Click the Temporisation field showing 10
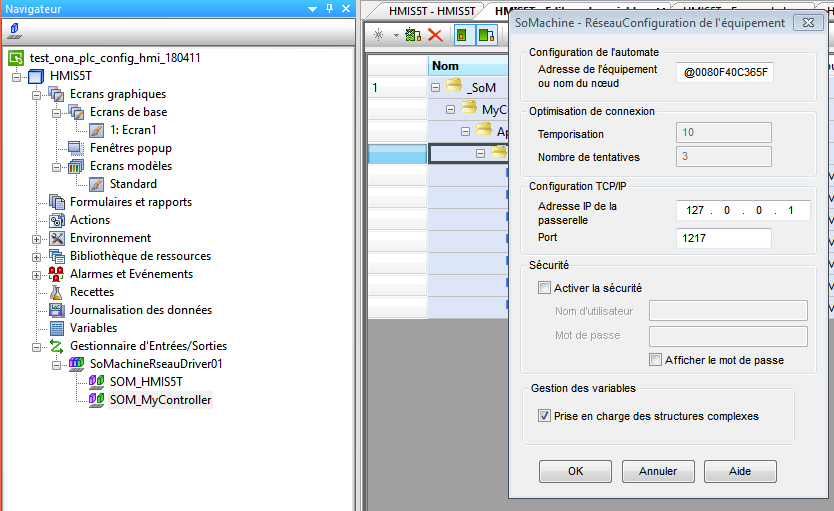 [723, 132]
